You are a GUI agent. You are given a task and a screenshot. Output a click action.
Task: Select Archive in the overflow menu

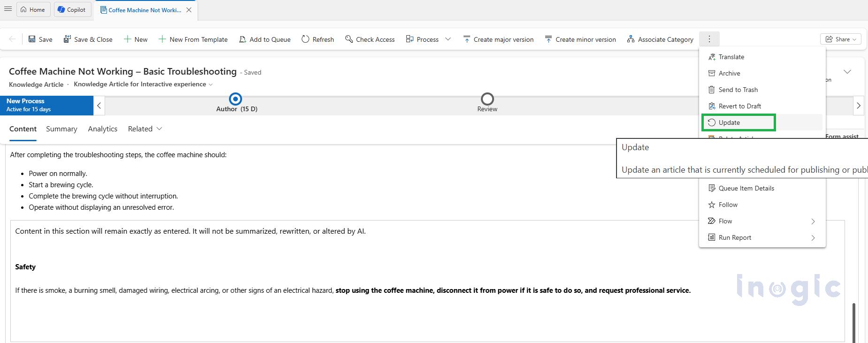[x=762, y=73]
